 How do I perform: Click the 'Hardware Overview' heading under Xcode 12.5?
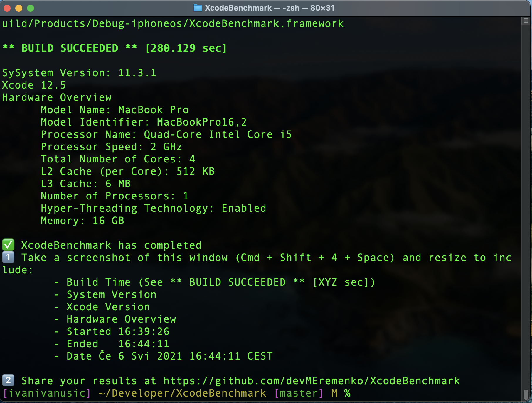point(57,97)
